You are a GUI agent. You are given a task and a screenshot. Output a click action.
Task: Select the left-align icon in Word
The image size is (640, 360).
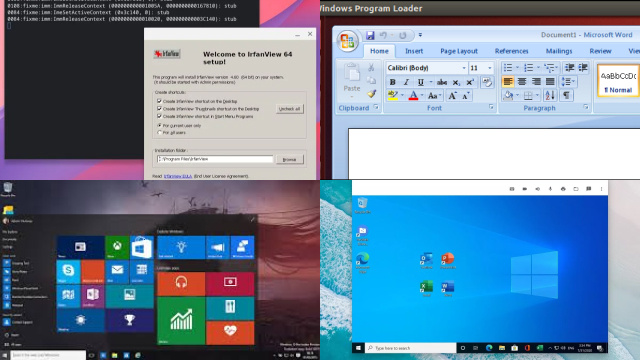coord(508,82)
